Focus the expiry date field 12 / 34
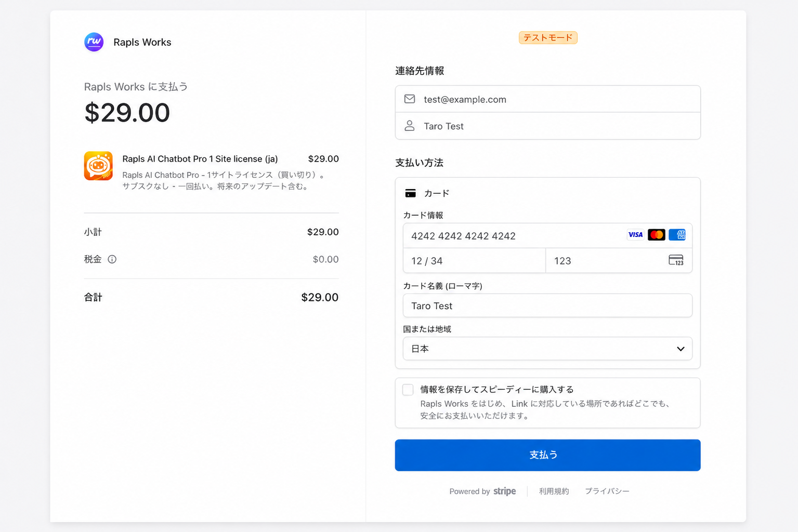This screenshot has height=532, width=798. coord(475,261)
